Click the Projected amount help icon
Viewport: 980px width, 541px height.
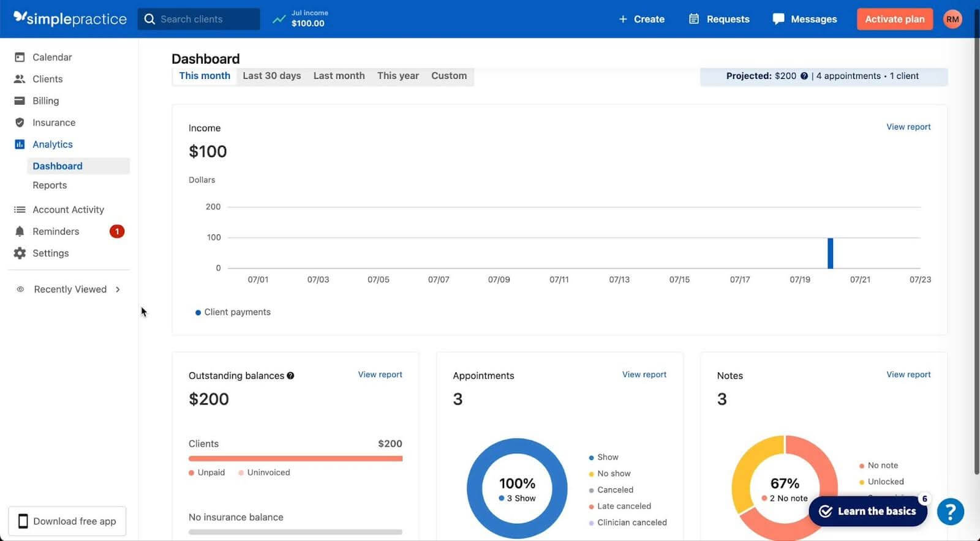click(804, 76)
